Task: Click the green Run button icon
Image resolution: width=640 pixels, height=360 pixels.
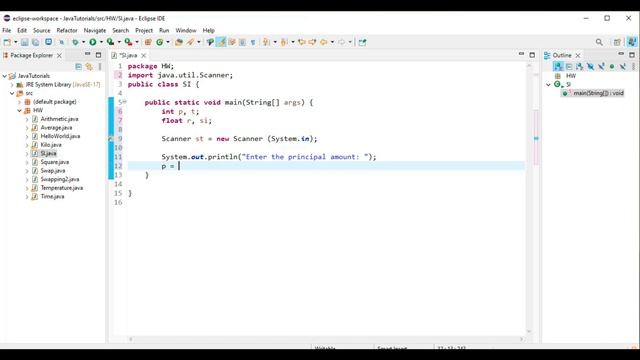Action: pos(93,42)
